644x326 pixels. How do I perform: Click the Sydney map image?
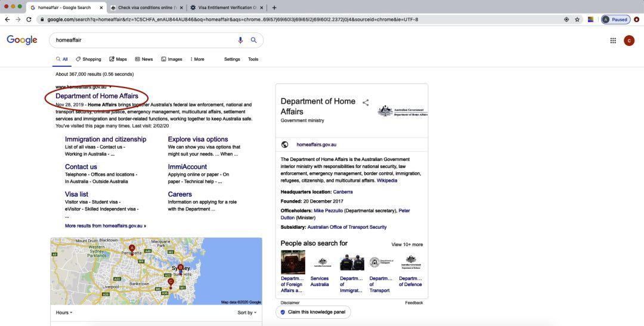pyautogui.click(x=156, y=271)
